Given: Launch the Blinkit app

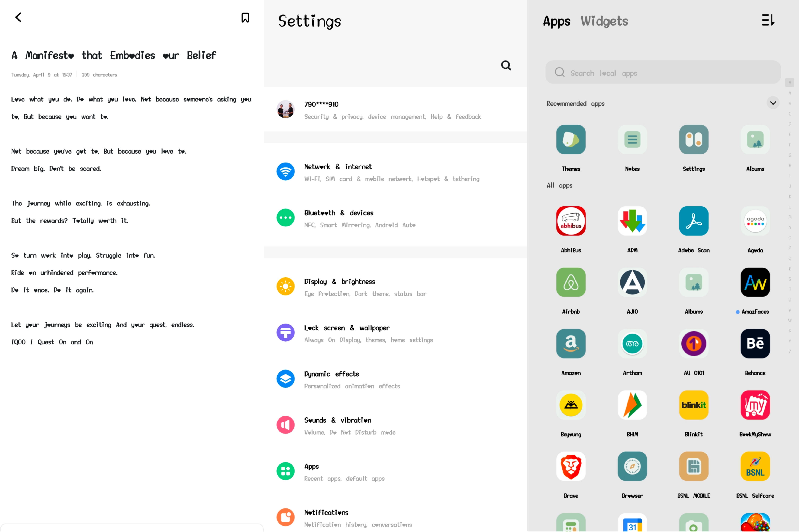Looking at the screenshot, I should click(693, 405).
